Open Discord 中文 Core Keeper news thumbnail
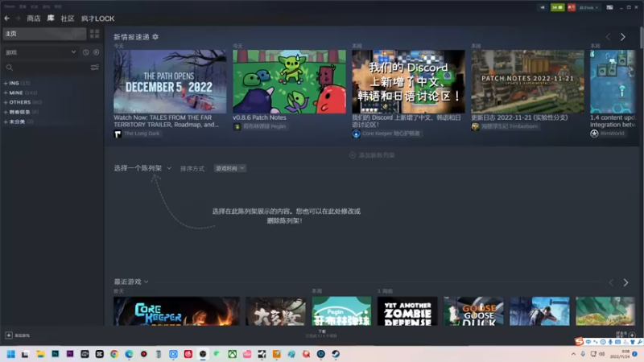Screen dimensions: 644x362 pyautogui.click(x=408, y=82)
